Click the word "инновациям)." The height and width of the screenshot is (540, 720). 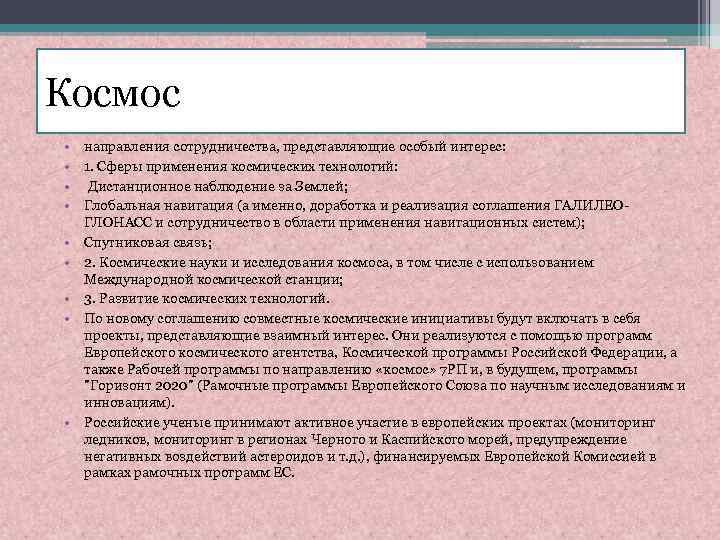(x=129, y=403)
